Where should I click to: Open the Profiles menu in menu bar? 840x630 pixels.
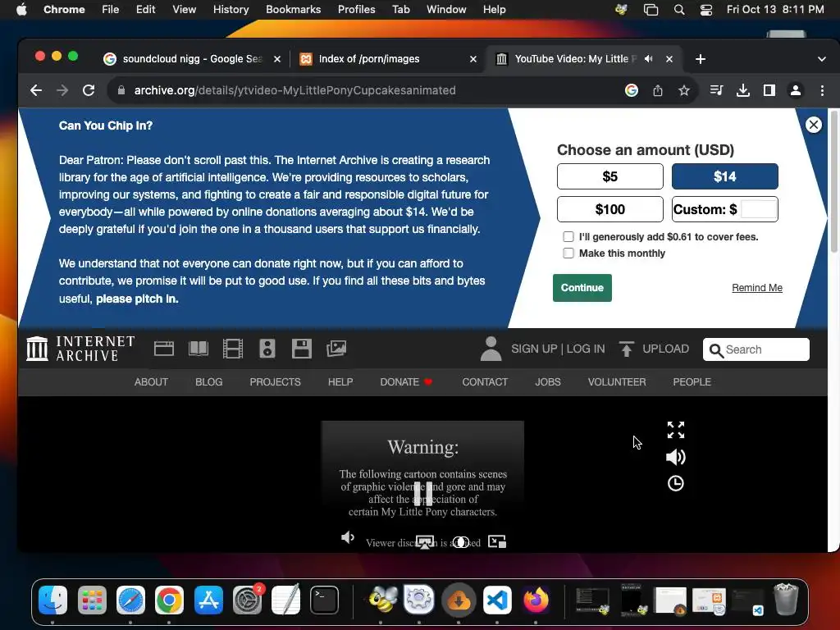click(x=356, y=9)
